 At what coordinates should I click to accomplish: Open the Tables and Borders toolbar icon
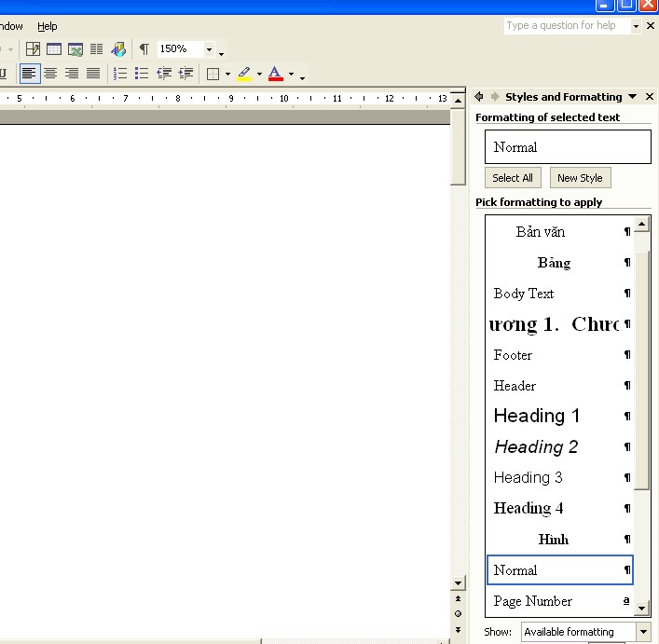pyautogui.click(x=33, y=49)
